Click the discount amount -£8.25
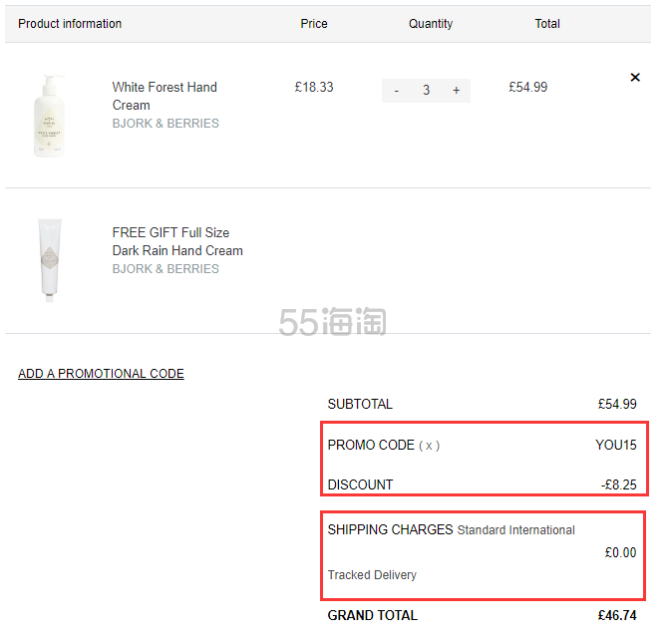Viewport: 666px width, 644px height. (x=618, y=485)
